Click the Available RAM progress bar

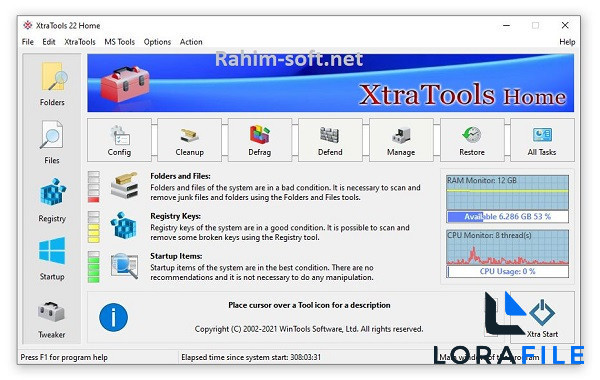[507, 217]
